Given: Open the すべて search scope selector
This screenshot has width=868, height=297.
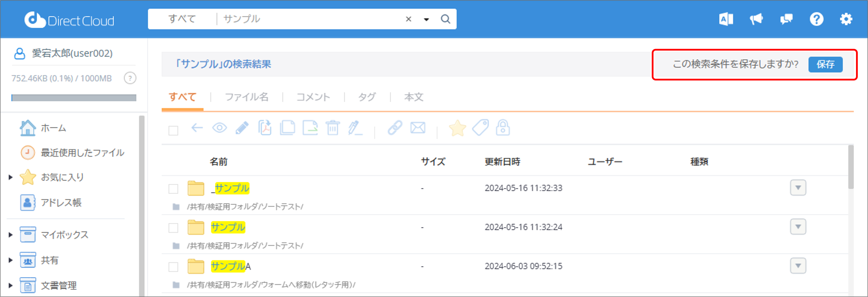Looking at the screenshot, I should [x=182, y=19].
